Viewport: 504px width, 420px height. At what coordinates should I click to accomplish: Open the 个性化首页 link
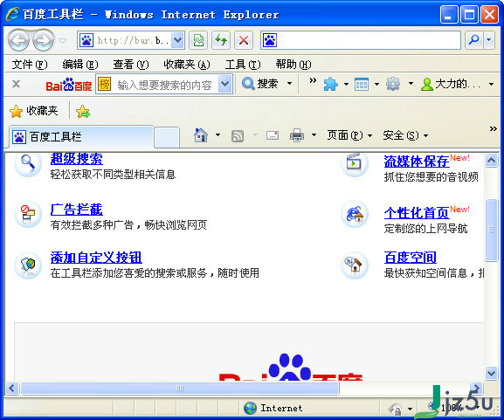[417, 213]
